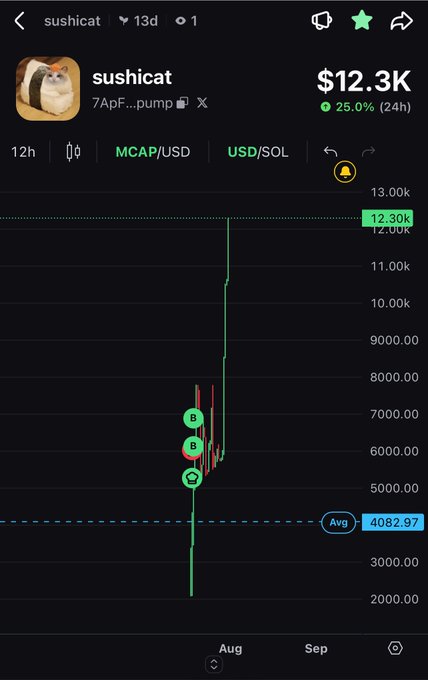Click the $12.3K market cap value
This screenshot has width=428, height=680.
pyautogui.click(x=363, y=81)
